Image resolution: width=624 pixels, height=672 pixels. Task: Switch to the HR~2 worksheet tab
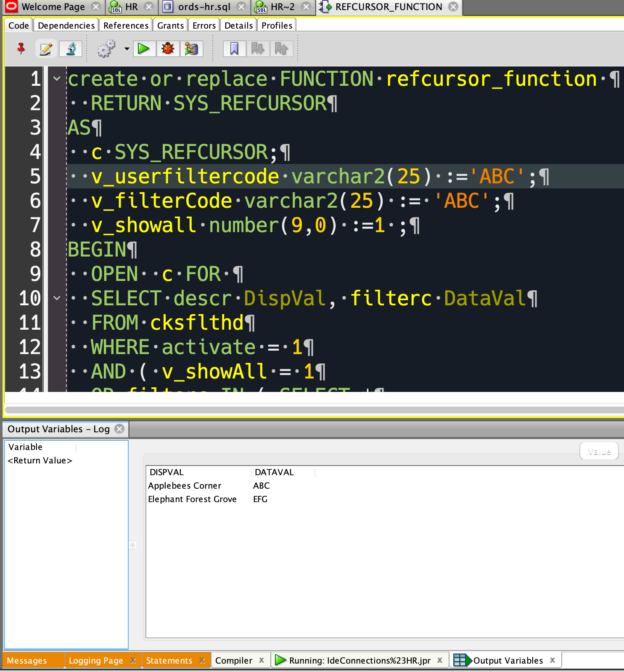click(283, 7)
